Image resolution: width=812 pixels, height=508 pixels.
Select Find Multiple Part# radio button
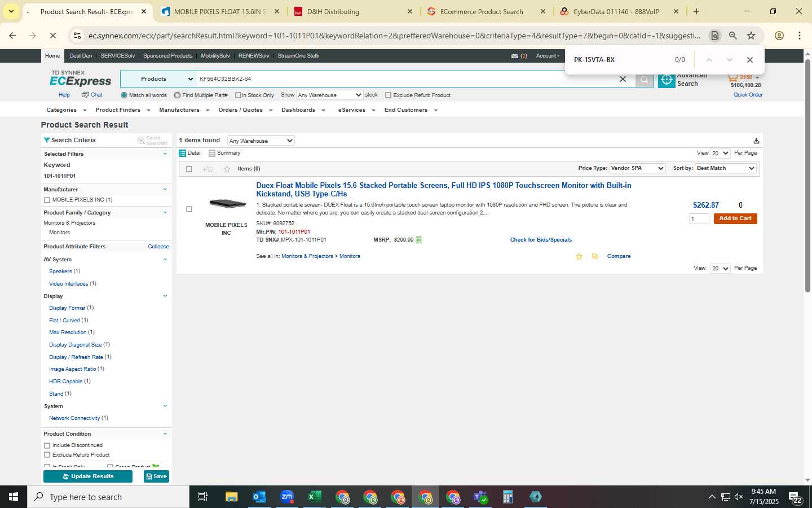click(177, 95)
